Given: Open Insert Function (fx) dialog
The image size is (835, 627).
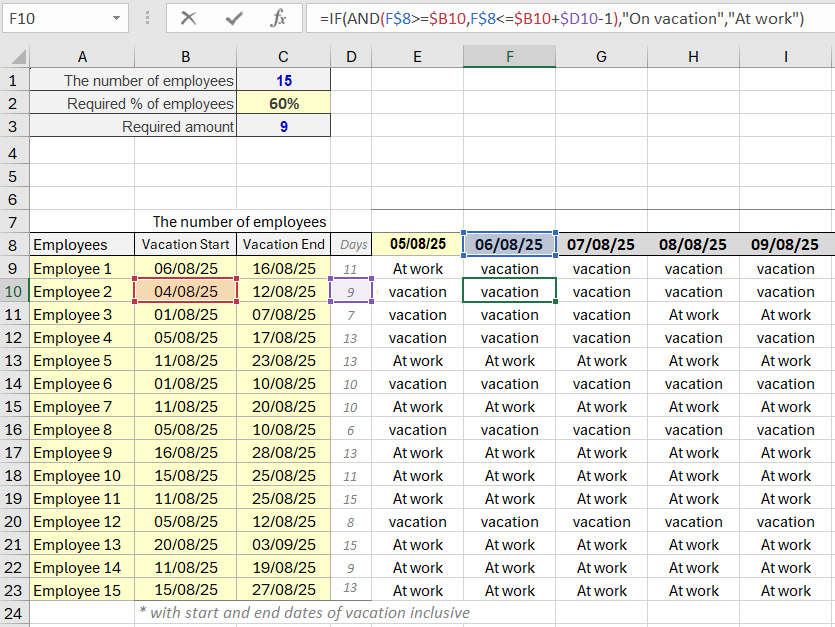Looking at the screenshot, I should 279,18.
